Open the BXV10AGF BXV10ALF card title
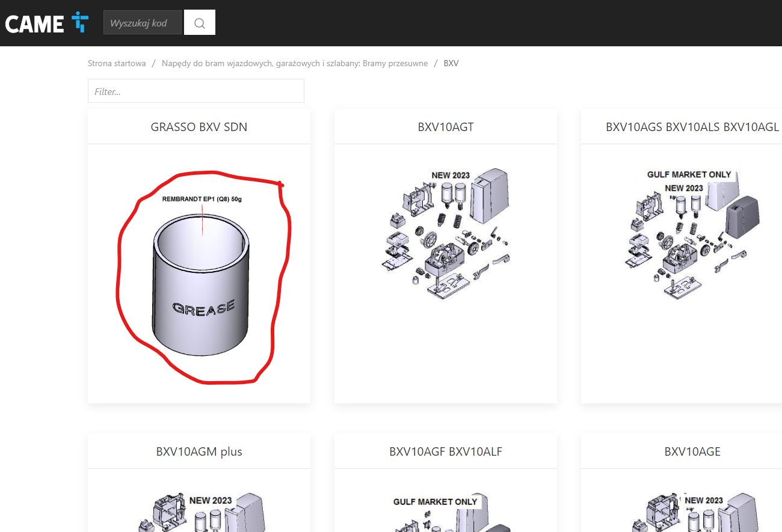Image resolution: width=782 pixels, height=532 pixels. (446, 451)
